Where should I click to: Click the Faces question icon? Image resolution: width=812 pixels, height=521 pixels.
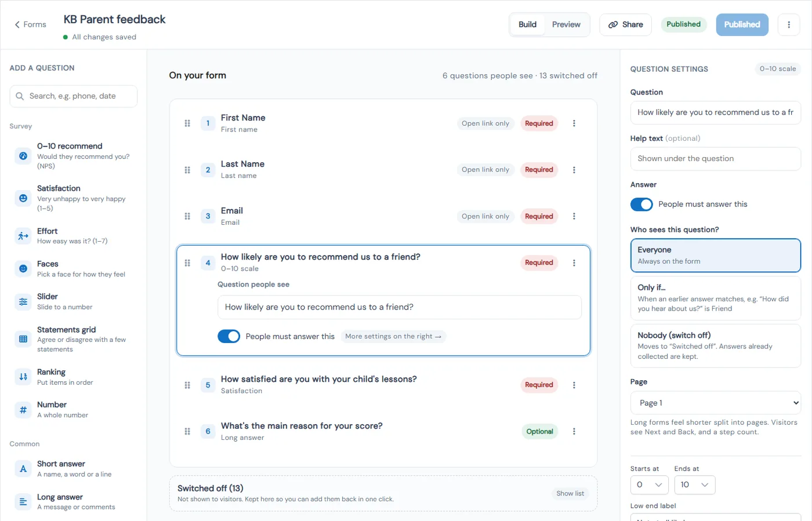[x=23, y=269]
